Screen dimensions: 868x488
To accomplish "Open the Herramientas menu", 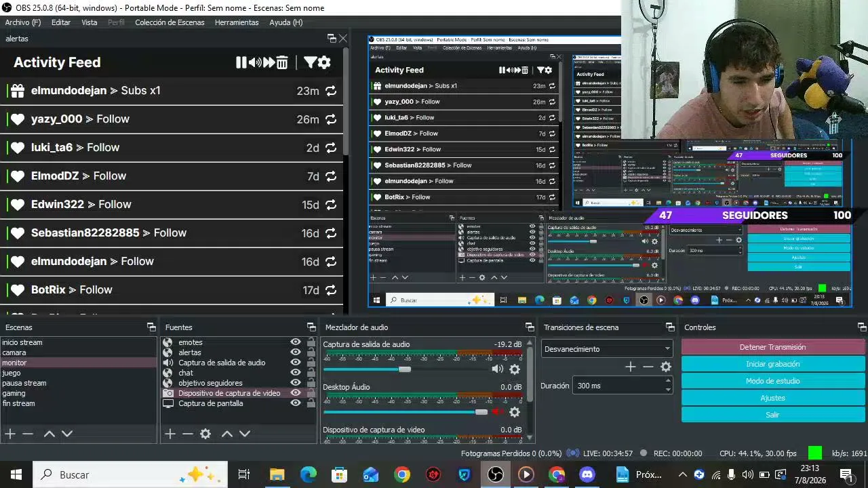I will [237, 22].
